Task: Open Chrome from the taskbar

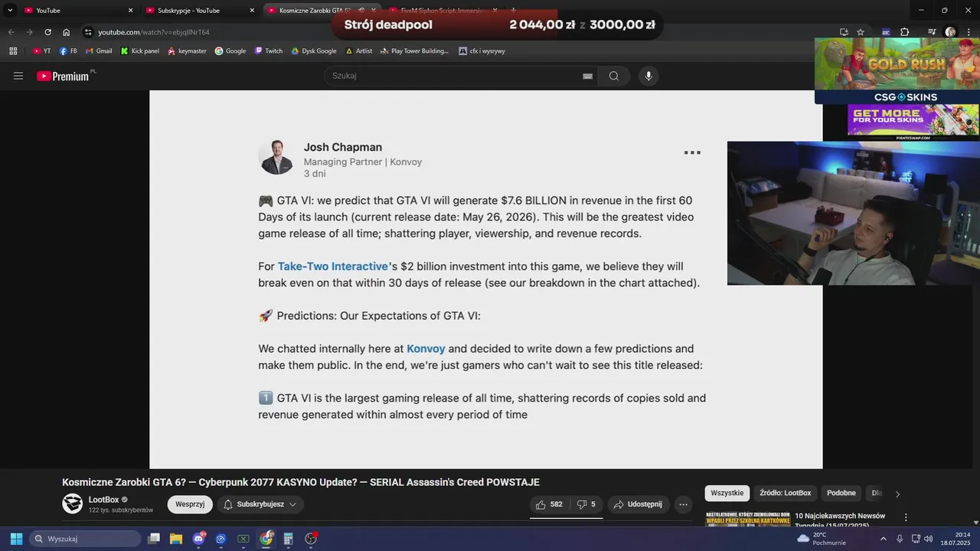Action: pos(266,539)
